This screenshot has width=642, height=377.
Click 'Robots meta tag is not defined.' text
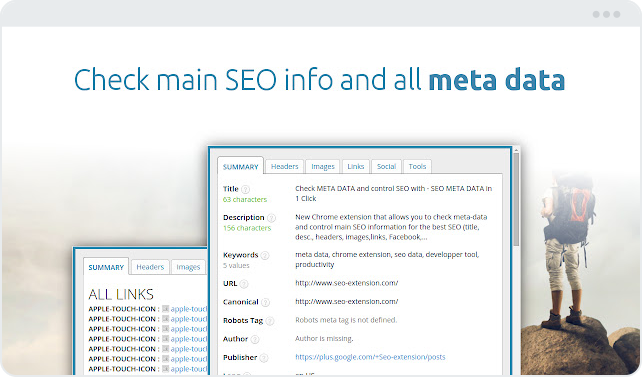pyautogui.click(x=346, y=320)
